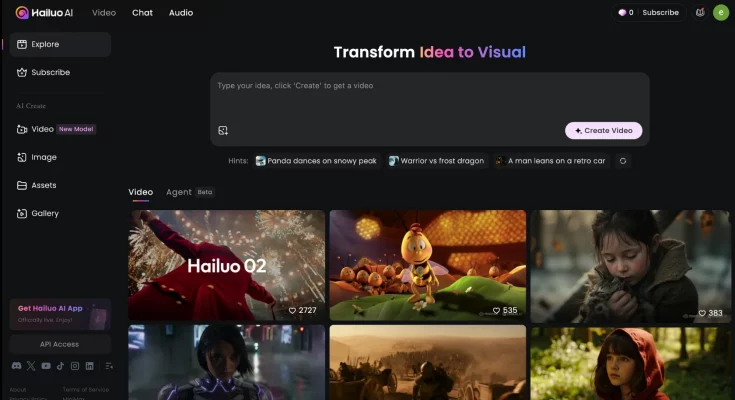Viewport: 735px width, 400px height.
Task: Click the Hailuo AI logo
Action: [44, 13]
